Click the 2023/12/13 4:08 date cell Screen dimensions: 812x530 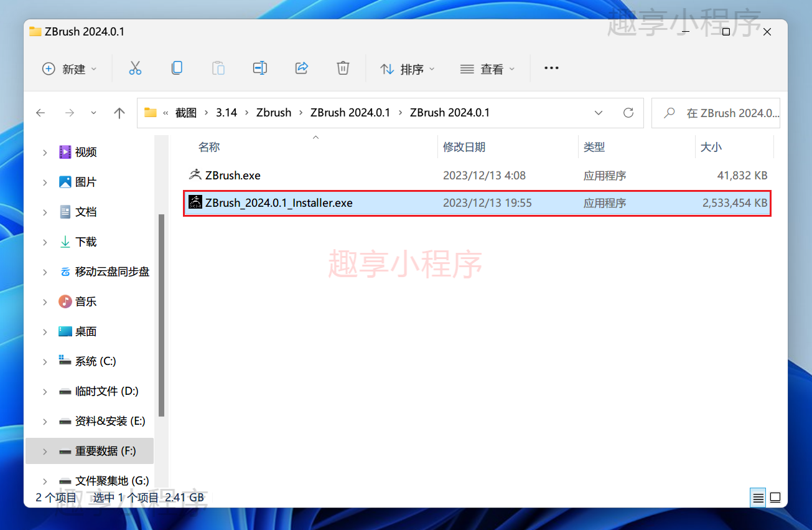(x=484, y=176)
